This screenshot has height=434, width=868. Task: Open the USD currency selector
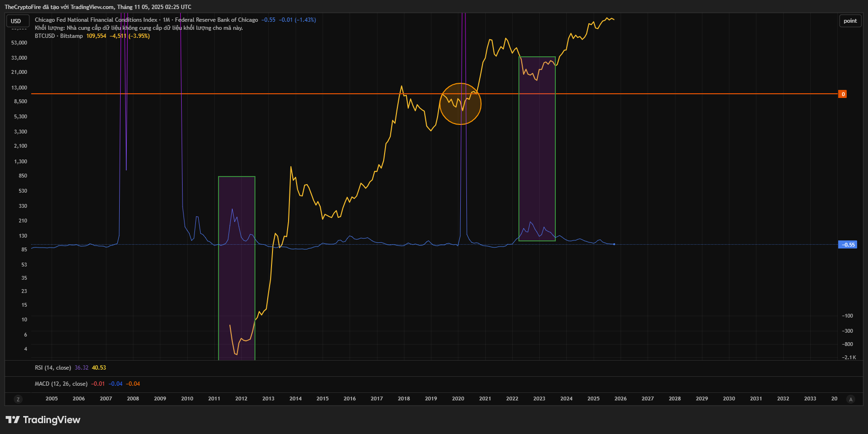click(x=18, y=21)
